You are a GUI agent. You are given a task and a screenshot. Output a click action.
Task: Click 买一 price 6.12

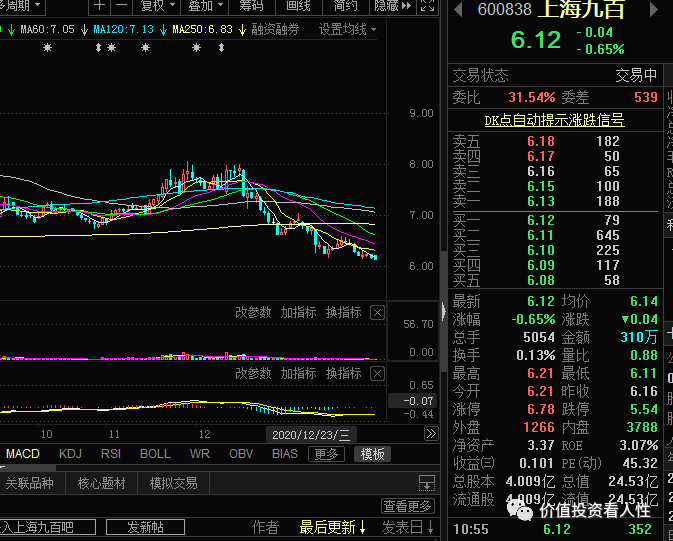click(x=541, y=220)
